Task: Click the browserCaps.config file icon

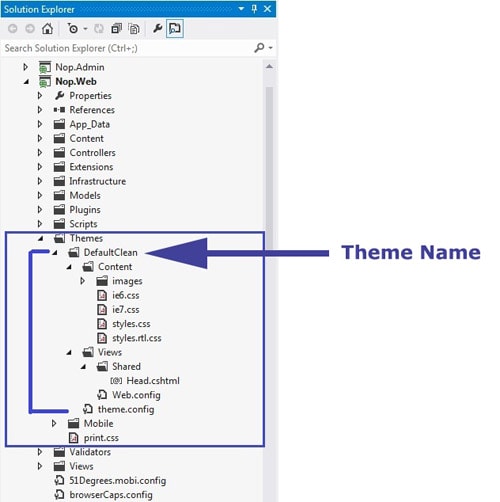Action: [x=59, y=495]
